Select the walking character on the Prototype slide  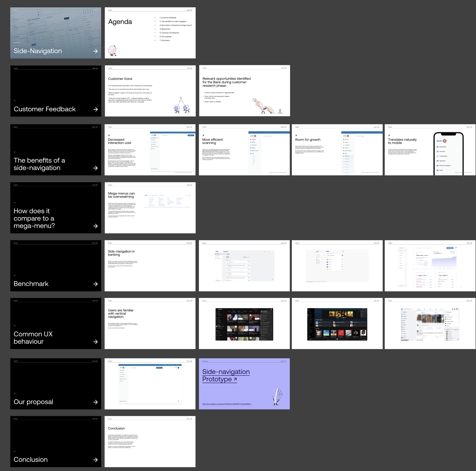(277, 397)
